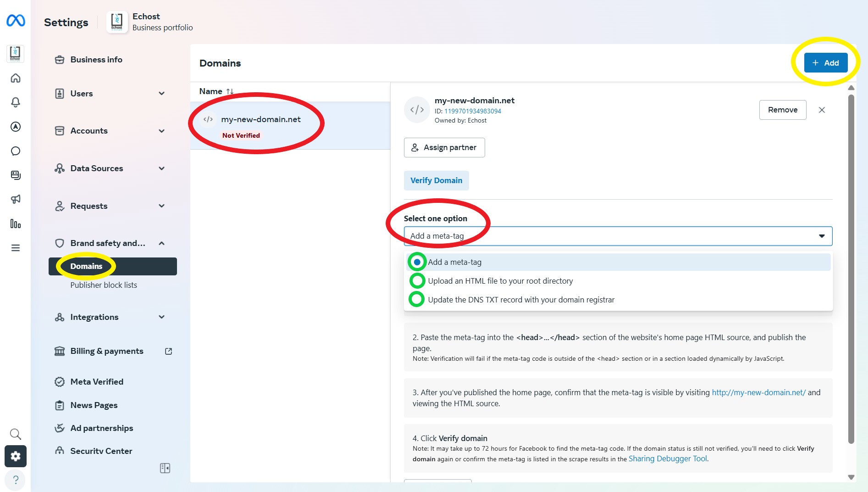The width and height of the screenshot is (868, 492).
Task: Expand the Requests section
Action: pyautogui.click(x=110, y=206)
